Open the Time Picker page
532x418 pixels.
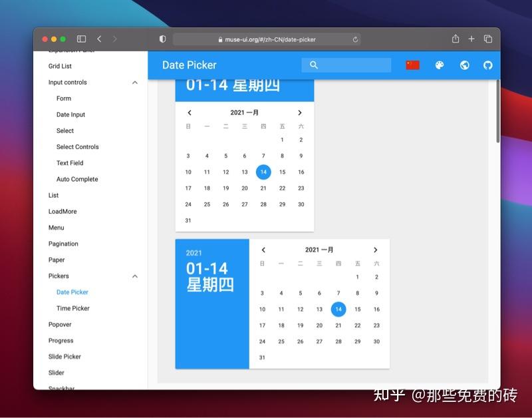pos(72,308)
